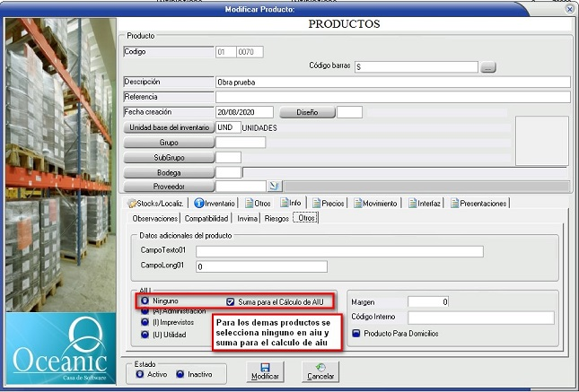579x392 pixels.
Task: Select the Inactivo status radio button
Action: pos(180,374)
